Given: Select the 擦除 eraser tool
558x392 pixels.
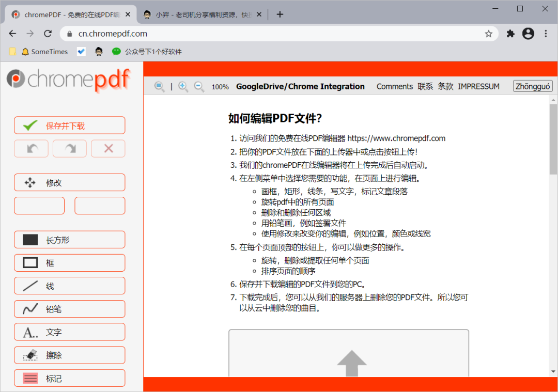Looking at the screenshot, I should pyautogui.click(x=70, y=355).
